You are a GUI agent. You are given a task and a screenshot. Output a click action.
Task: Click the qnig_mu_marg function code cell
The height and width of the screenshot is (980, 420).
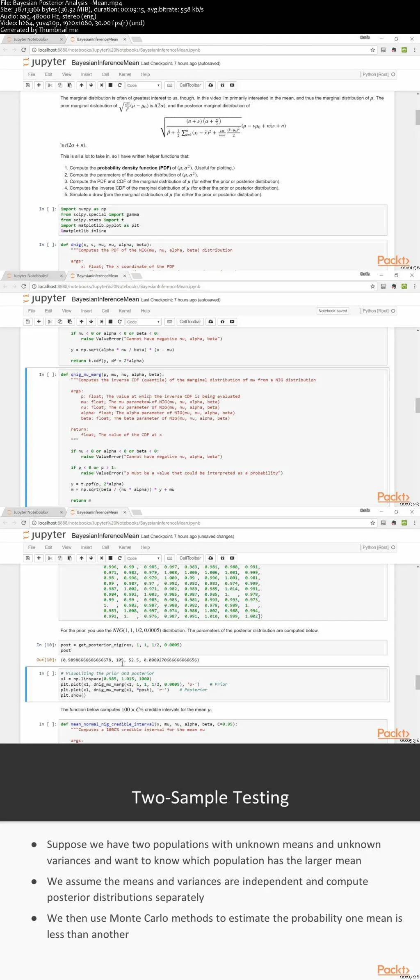[x=223, y=438]
